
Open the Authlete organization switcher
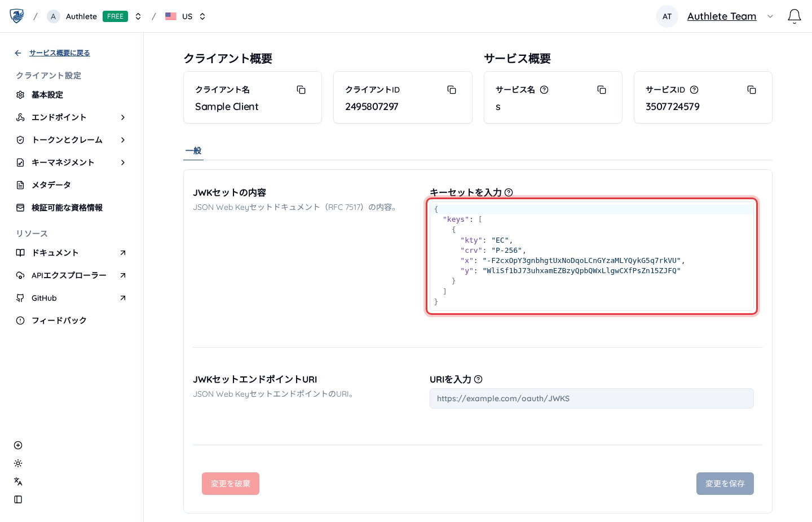click(x=138, y=16)
